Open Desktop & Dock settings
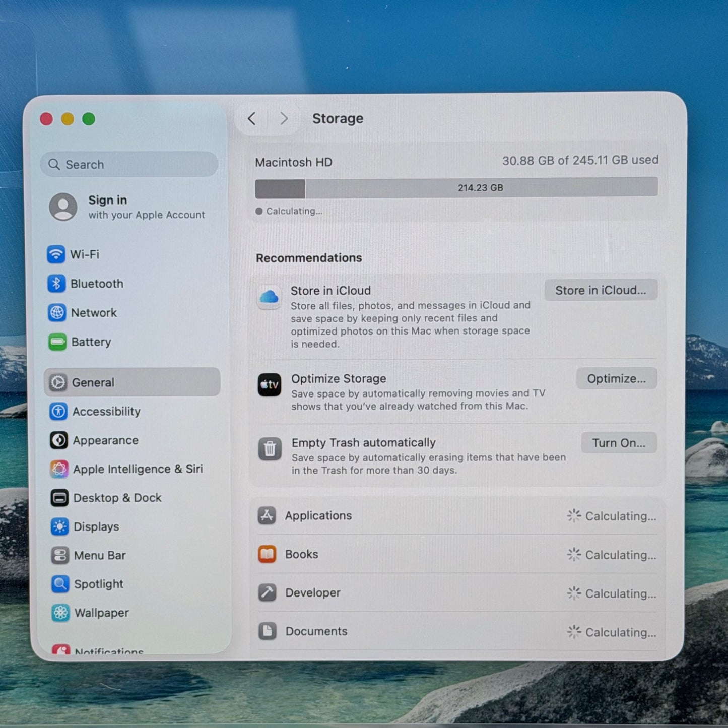This screenshot has height=728, width=728. 117,498
